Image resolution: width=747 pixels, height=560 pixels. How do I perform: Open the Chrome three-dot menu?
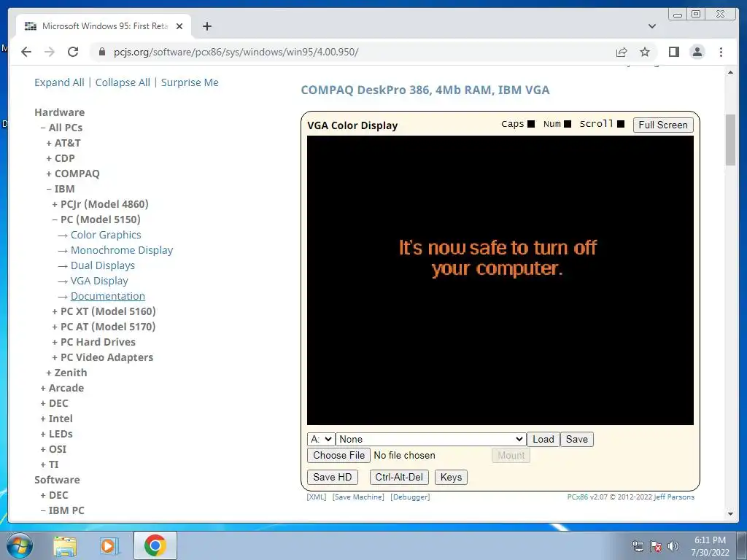click(x=721, y=52)
